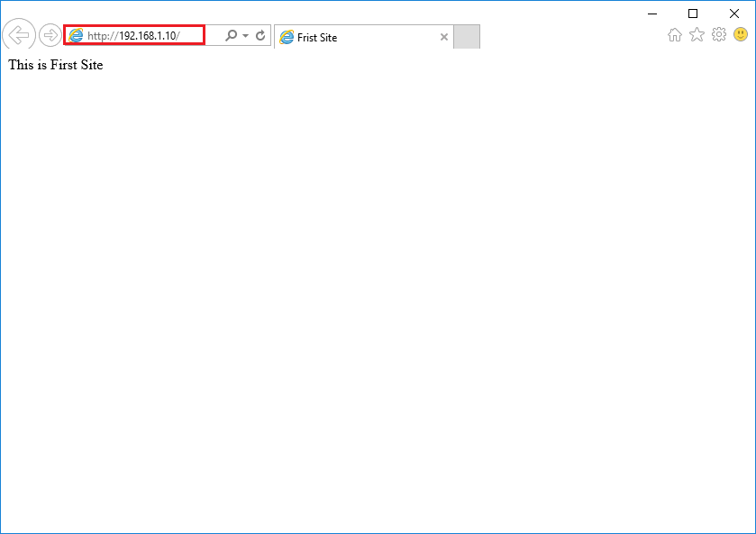756x534 pixels.
Task: Open the address bar autocomplete dropdown arrow
Action: click(x=245, y=35)
